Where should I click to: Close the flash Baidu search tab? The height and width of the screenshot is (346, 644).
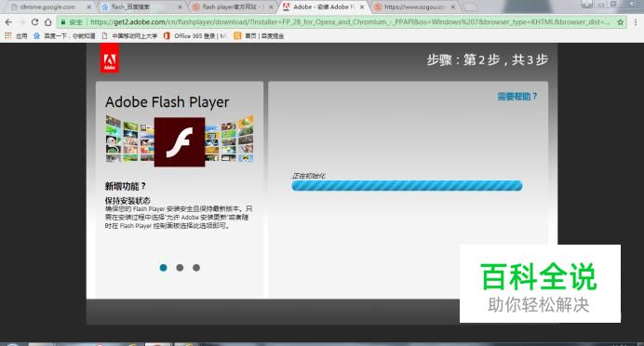(180, 7)
